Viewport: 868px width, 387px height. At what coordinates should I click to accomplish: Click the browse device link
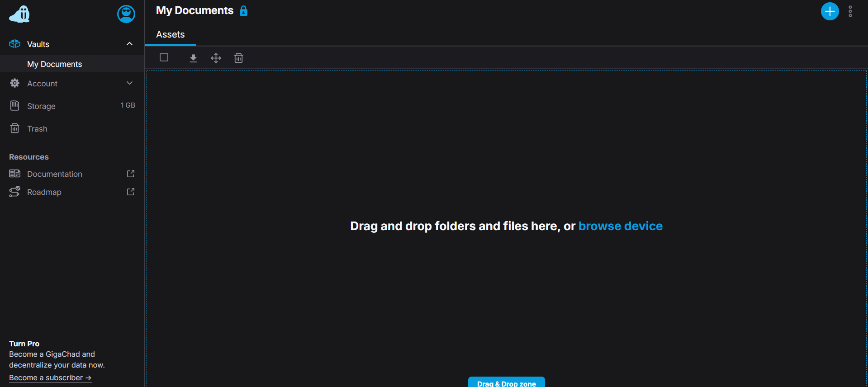tap(621, 226)
